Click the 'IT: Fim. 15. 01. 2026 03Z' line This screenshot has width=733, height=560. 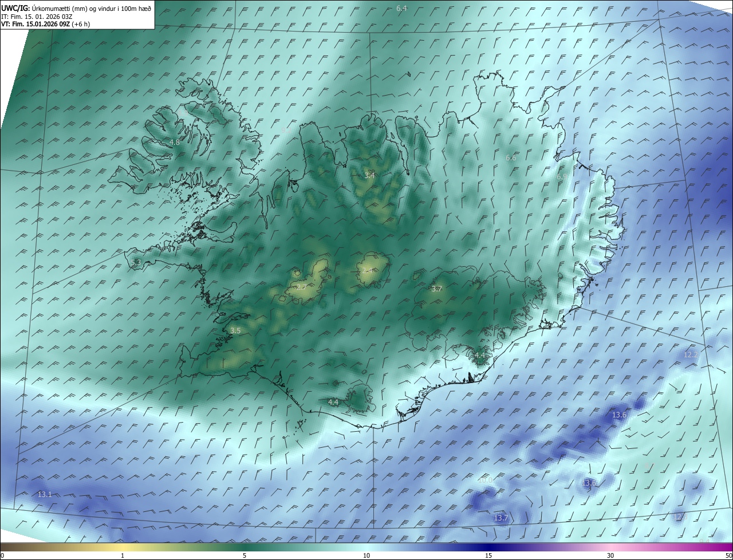(37, 17)
